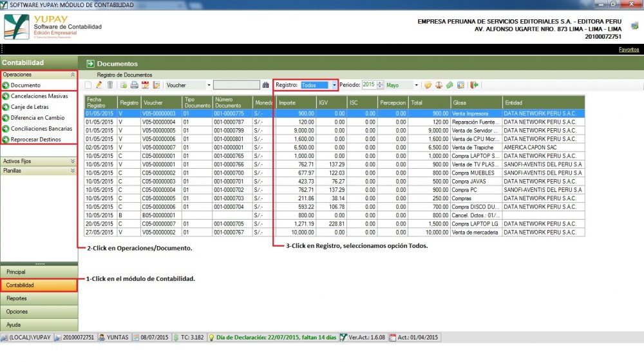644x362 pixels.
Task: Open the month dropdown showing Mayo
Action: click(x=416, y=85)
